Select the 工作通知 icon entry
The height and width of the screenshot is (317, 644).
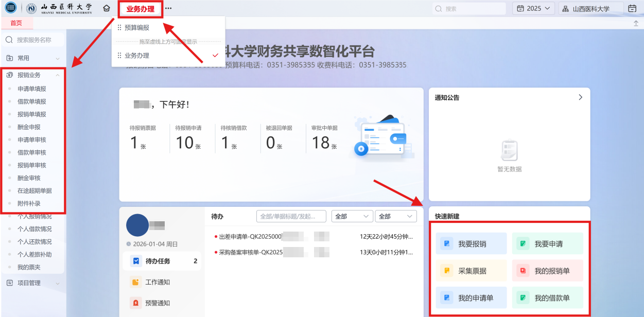point(136,282)
